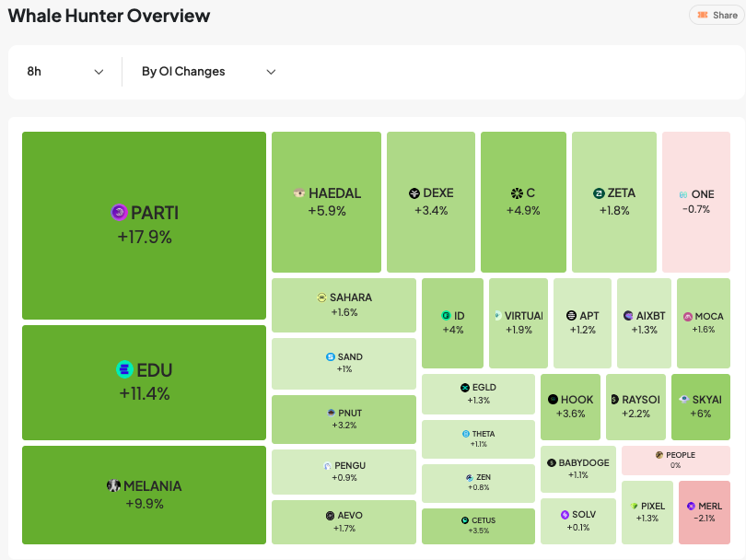Click the MERL -2.1% value
The height and width of the screenshot is (560, 746).
705,519
